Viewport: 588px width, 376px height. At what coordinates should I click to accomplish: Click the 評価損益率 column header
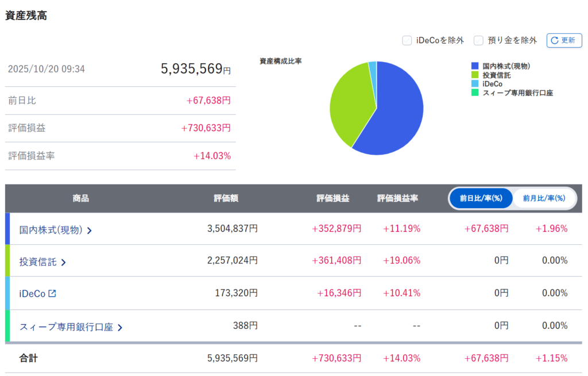click(x=397, y=198)
